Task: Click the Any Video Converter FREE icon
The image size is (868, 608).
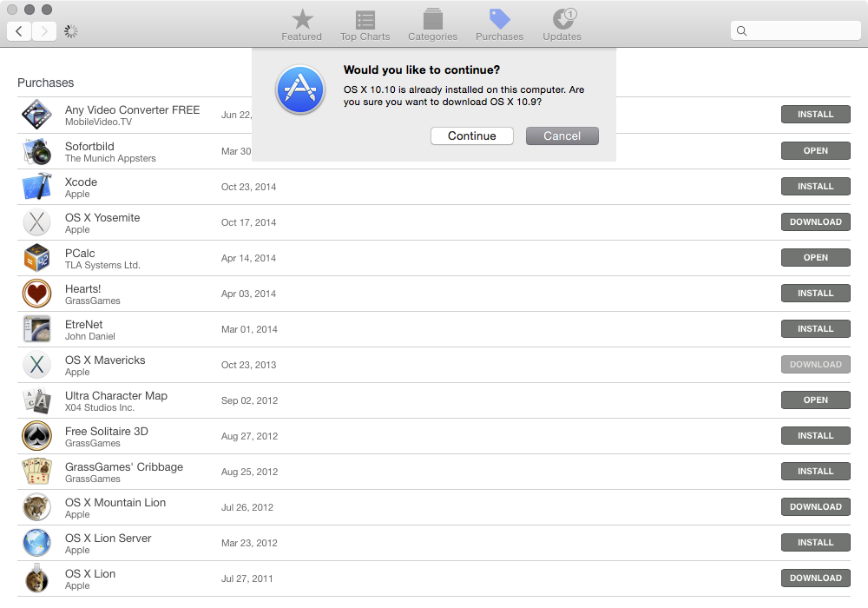Action: (36, 115)
